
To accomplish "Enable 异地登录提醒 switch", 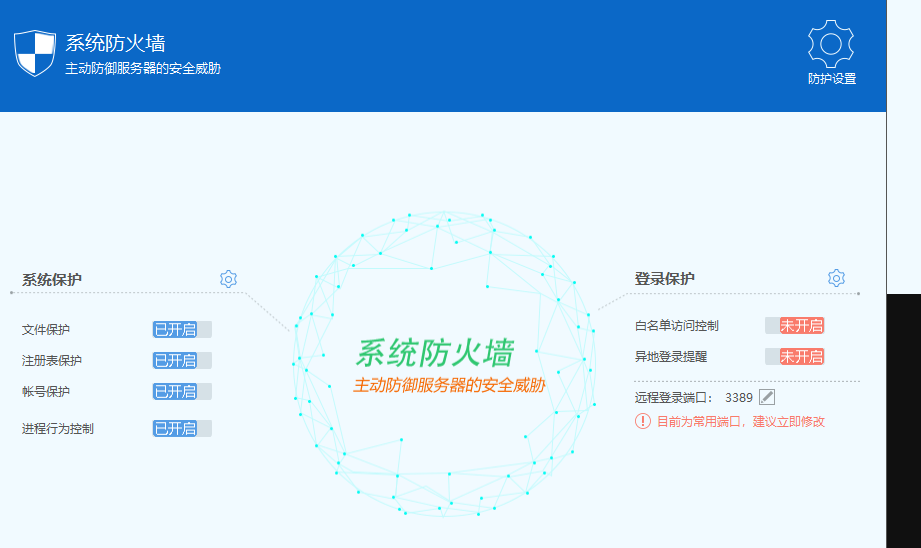I will click(794, 357).
